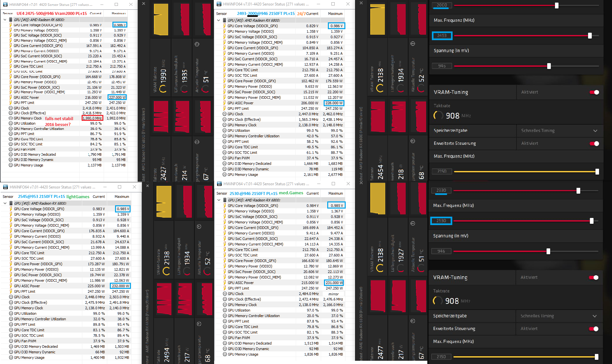Click lower panel's 2150 VRAM Max. Frequenz input field

coord(441,357)
